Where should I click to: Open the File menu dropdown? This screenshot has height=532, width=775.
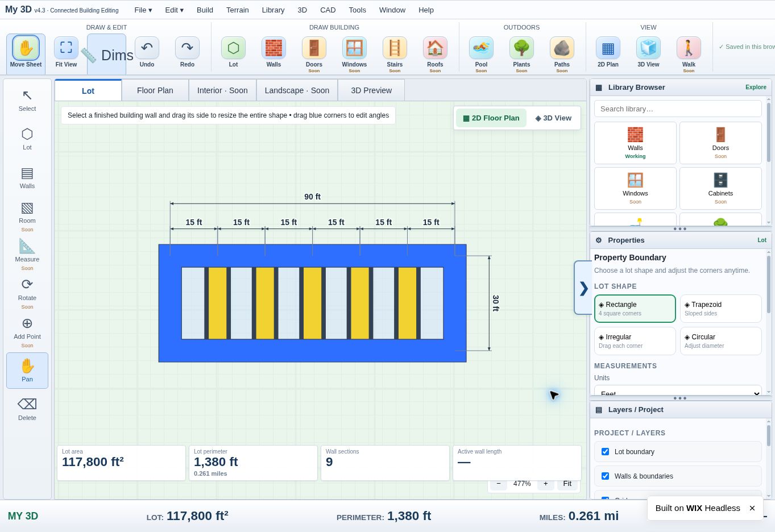coord(143,10)
